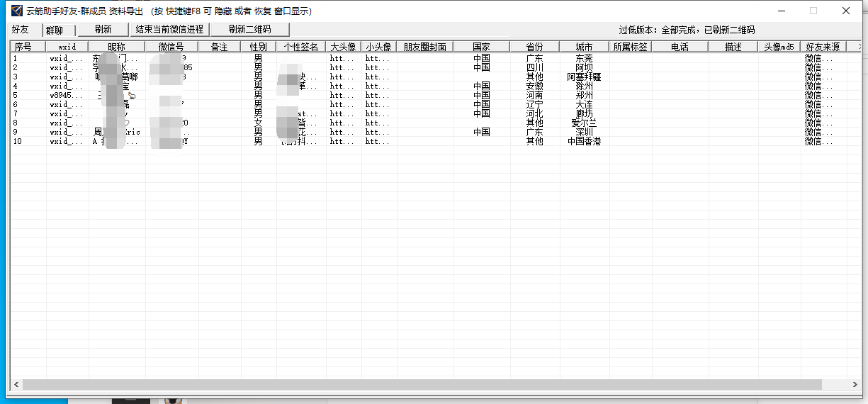868x404 pixels.
Task: Select the city cell 东莞
Action: (x=585, y=58)
